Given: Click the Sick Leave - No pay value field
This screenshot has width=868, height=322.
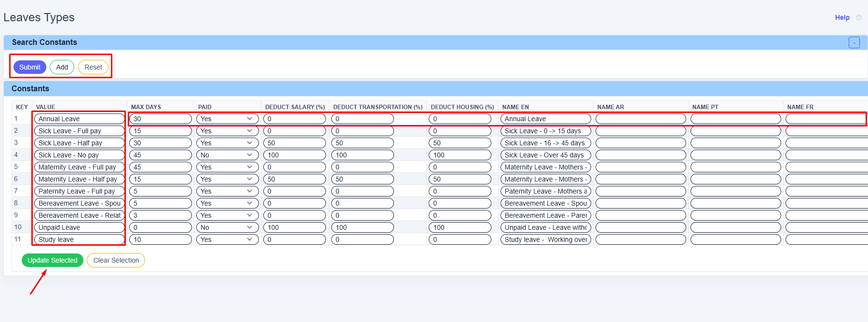Looking at the screenshot, I should click(80, 155).
